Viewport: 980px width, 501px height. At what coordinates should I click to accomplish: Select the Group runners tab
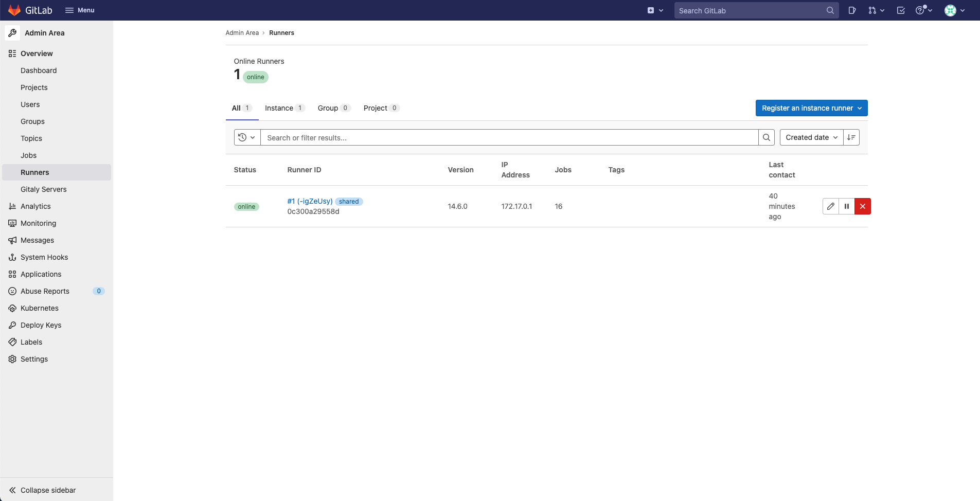coord(328,108)
